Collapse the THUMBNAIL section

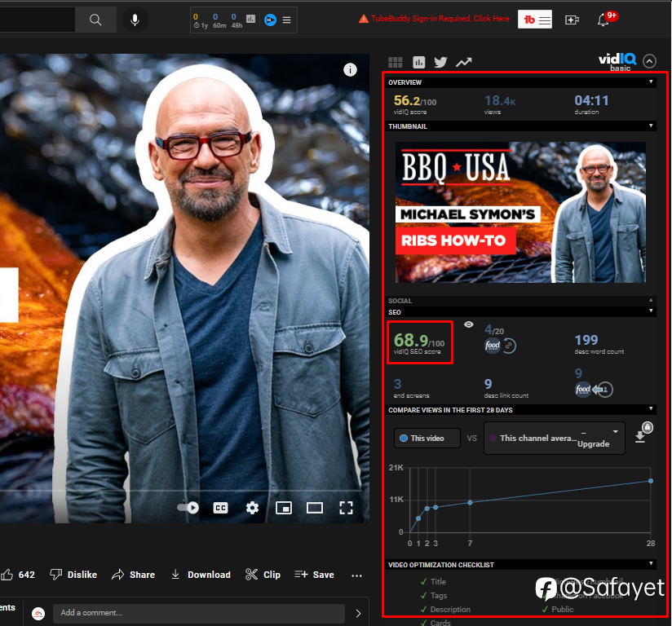click(x=651, y=126)
